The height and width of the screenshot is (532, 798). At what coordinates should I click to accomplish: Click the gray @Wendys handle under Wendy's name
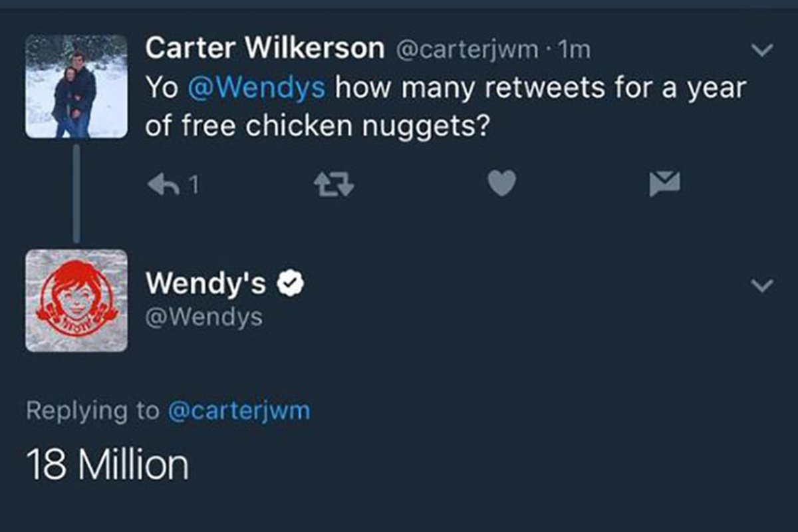204,317
